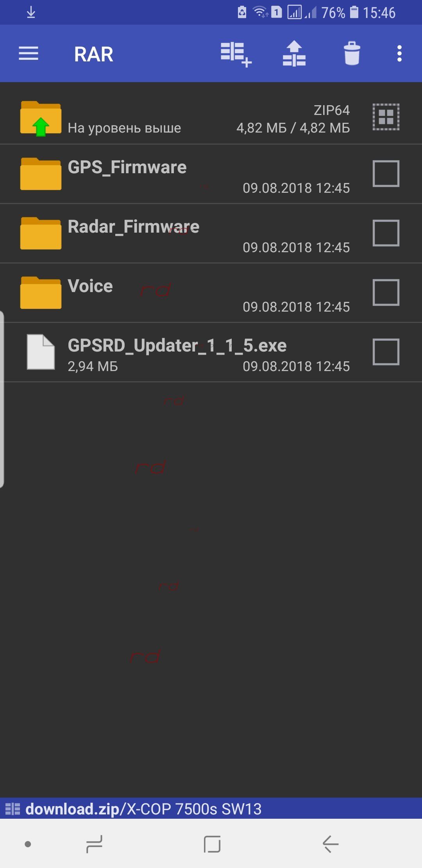The height and width of the screenshot is (868, 422).
Task: Tap the select all grid icon
Action: (386, 117)
